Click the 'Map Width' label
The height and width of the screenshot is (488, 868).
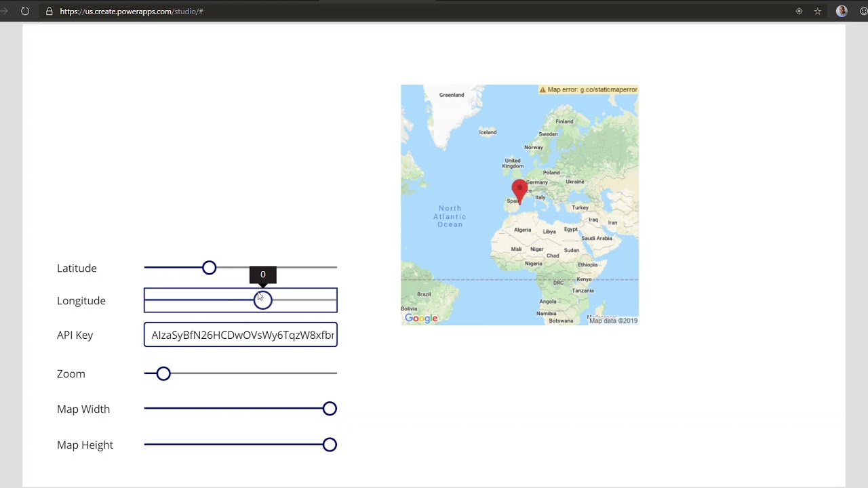pos(83,409)
